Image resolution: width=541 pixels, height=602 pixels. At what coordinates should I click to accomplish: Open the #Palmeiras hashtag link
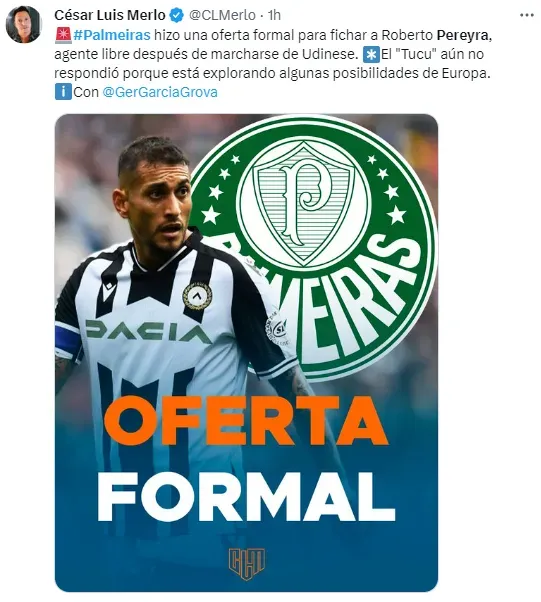[112, 35]
